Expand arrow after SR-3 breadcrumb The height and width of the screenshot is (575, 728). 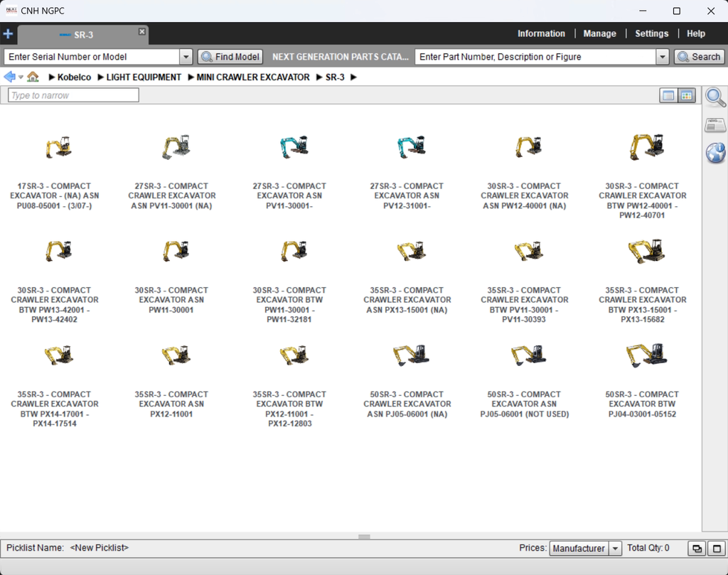(354, 77)
